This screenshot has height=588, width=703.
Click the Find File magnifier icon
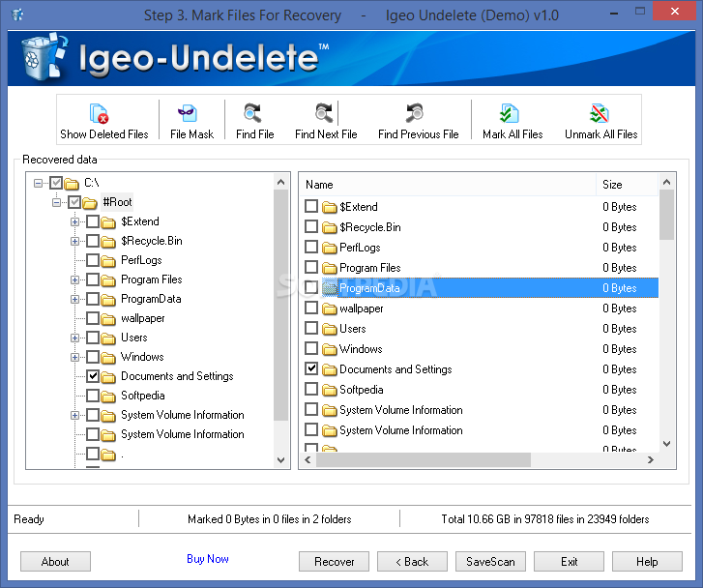(252, 113)
